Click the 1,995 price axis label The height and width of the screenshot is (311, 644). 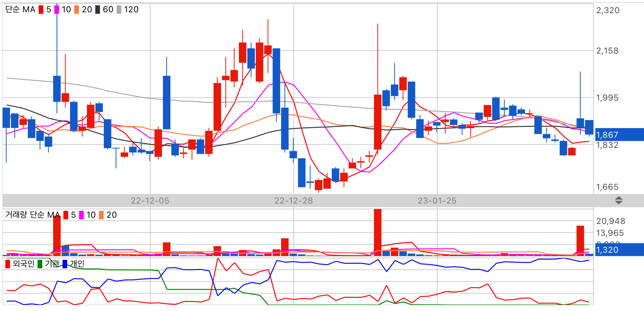pos(607,98)
